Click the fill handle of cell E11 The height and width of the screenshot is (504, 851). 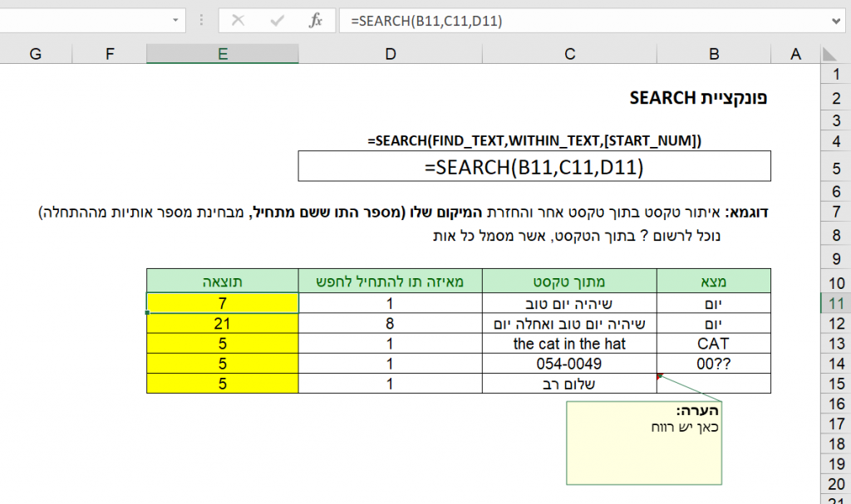148,312
